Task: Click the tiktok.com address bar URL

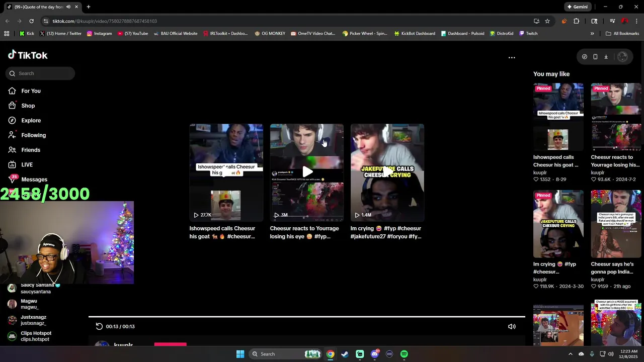Action: (105, 21)
